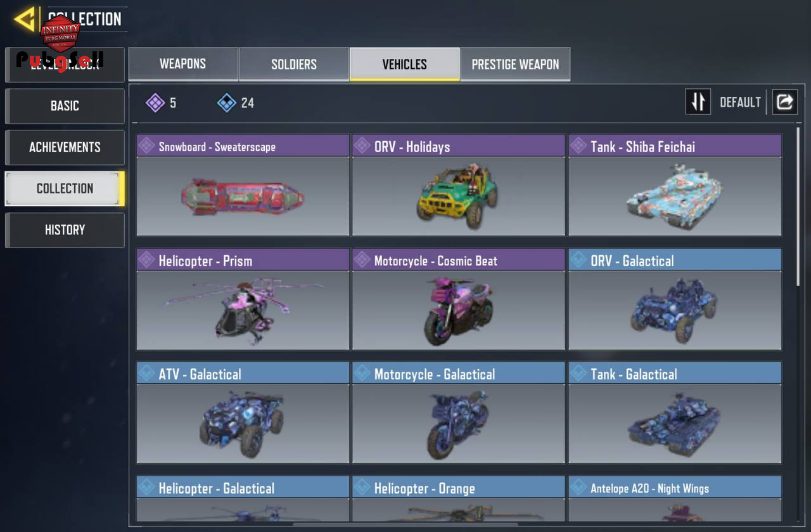Select the VEHICLES tab
Viewport: 811px width, 532px height.
click(404, 64)
